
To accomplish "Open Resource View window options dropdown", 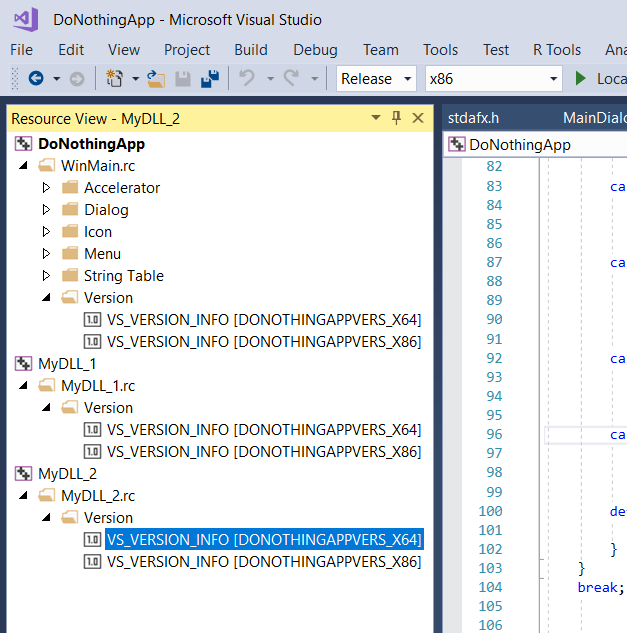I will 376,118.
